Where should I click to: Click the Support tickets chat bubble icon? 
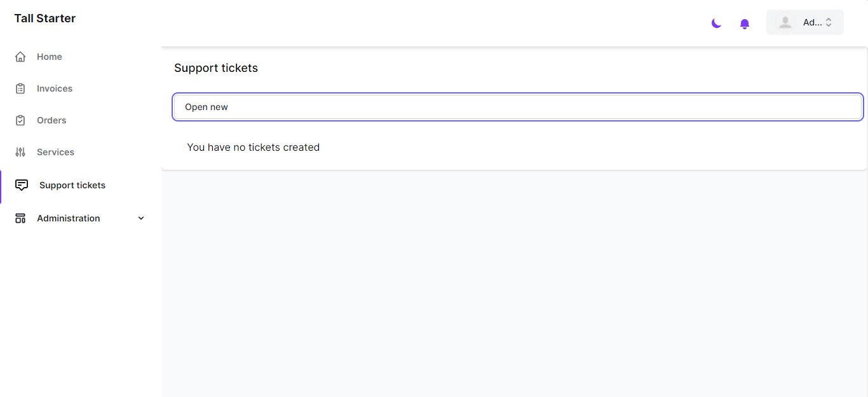tap(22, 185)
